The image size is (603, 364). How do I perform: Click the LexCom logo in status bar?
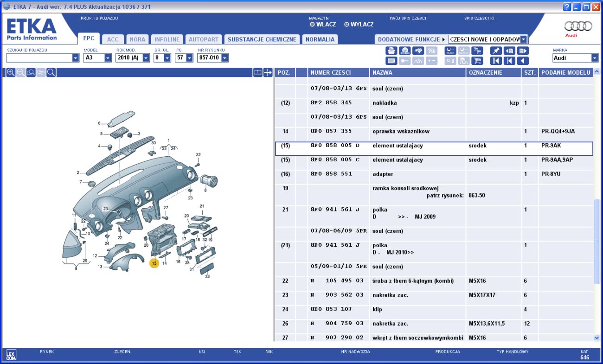pyautogui.click(x=11, y=356)
